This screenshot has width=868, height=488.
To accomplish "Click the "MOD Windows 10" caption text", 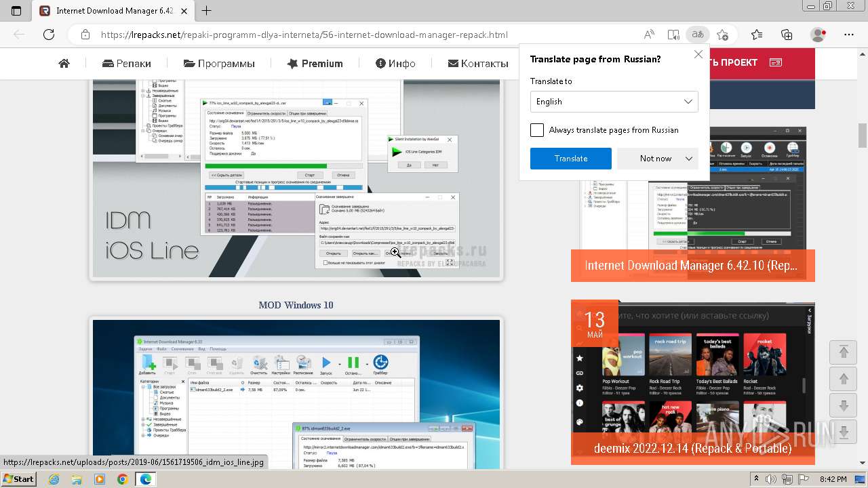I will (296, 305).
